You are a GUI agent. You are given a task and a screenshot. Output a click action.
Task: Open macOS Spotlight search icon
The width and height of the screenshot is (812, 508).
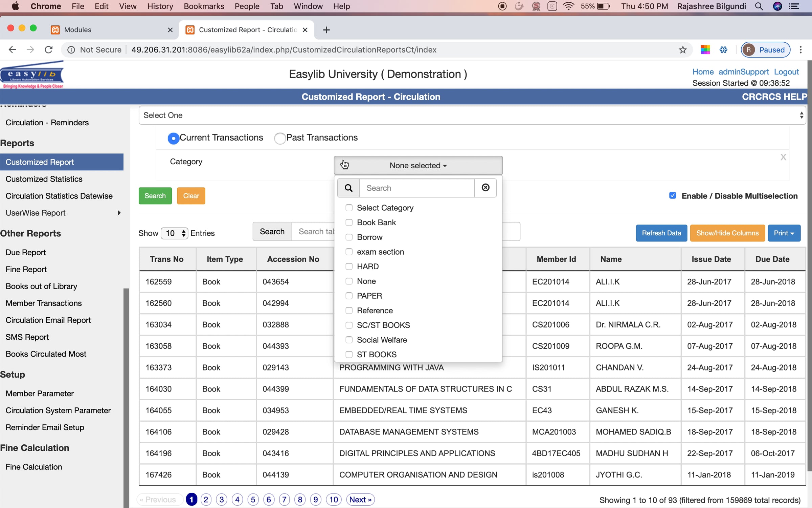point(759,6)
